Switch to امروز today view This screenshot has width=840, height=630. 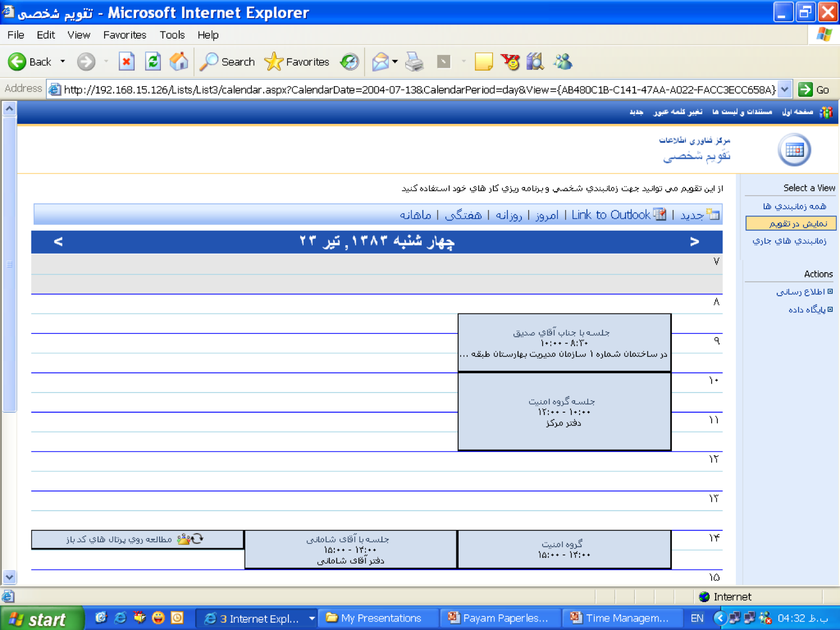point(547,215)
